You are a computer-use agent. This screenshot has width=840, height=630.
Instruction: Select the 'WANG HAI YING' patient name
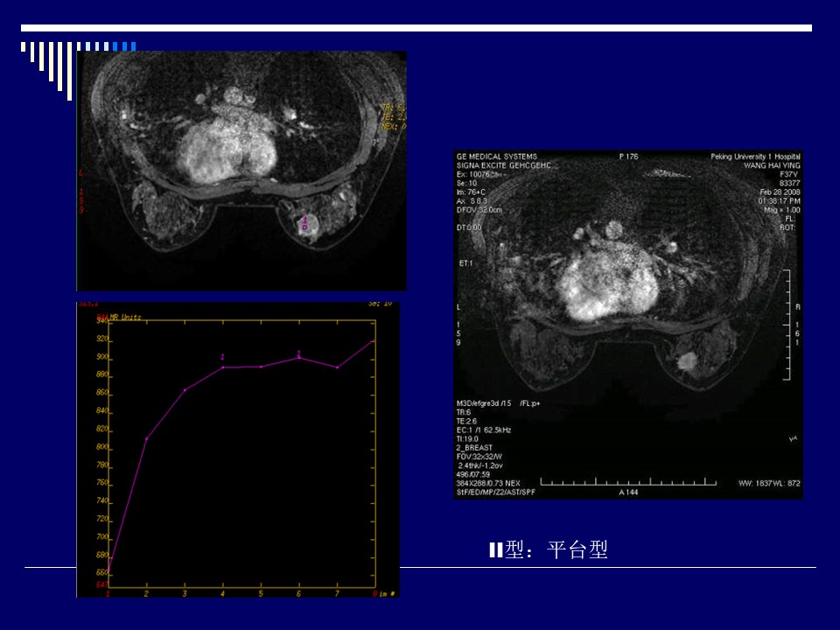coord(772,165)
